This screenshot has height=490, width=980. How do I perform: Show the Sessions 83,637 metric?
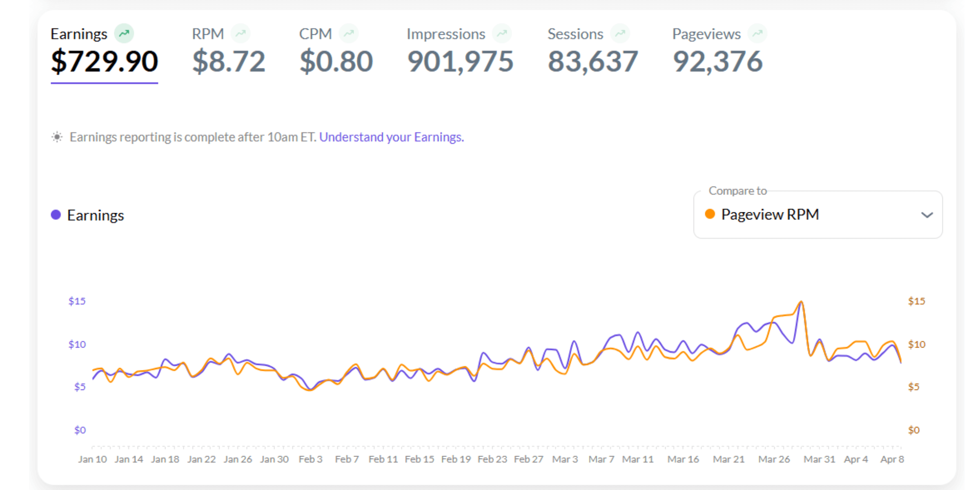click(592, 61)
